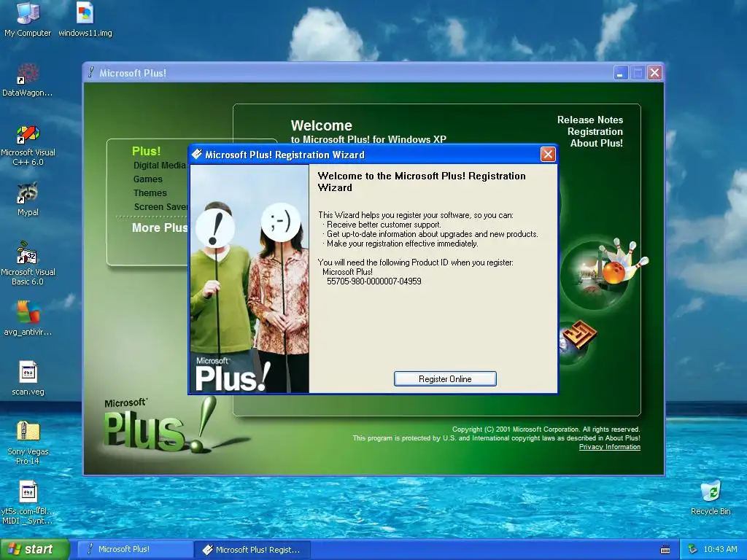Select the yt5s.com MIDI Synth file icon

(x=28, y=492)
